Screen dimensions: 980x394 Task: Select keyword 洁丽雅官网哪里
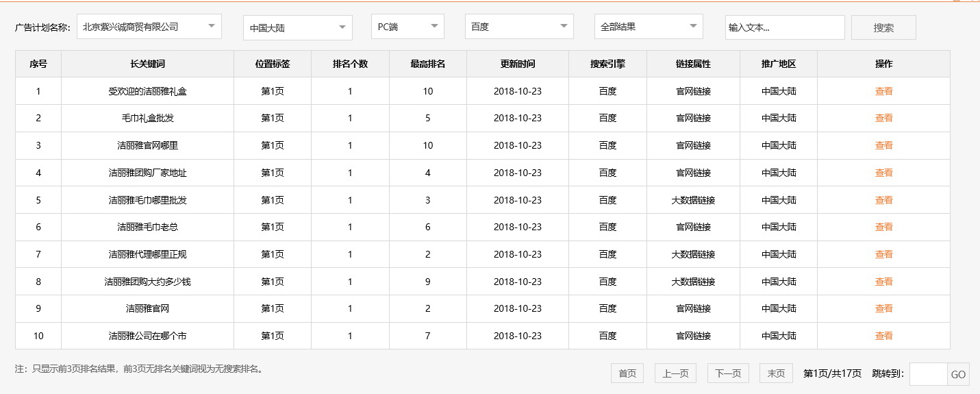point(148,145)
